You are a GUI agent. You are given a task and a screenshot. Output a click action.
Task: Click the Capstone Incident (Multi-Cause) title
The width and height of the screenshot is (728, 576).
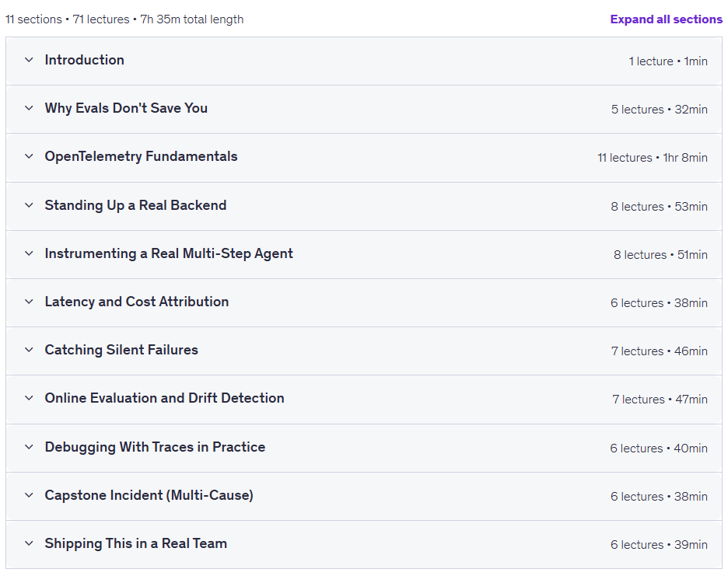(x=149, y=495)
